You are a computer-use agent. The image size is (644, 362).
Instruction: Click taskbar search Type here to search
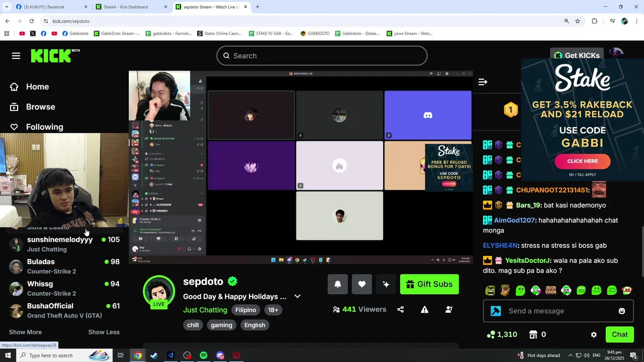coord(64,355)
